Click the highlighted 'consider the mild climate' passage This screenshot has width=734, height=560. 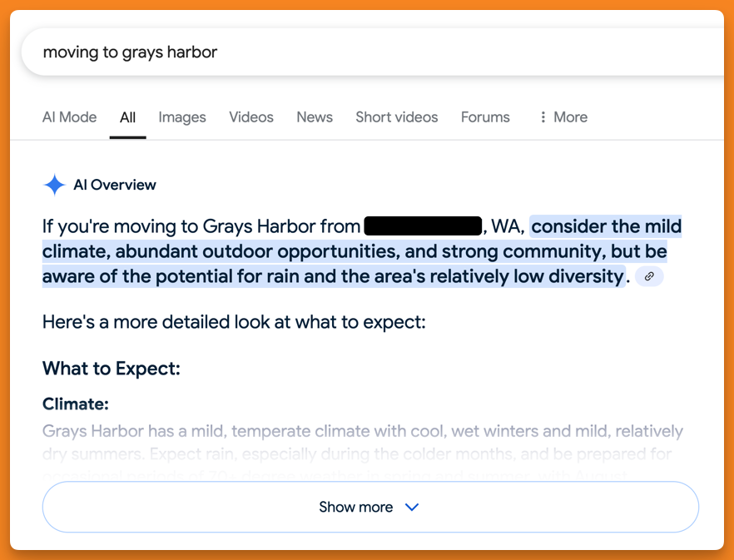tap(354, 251)
